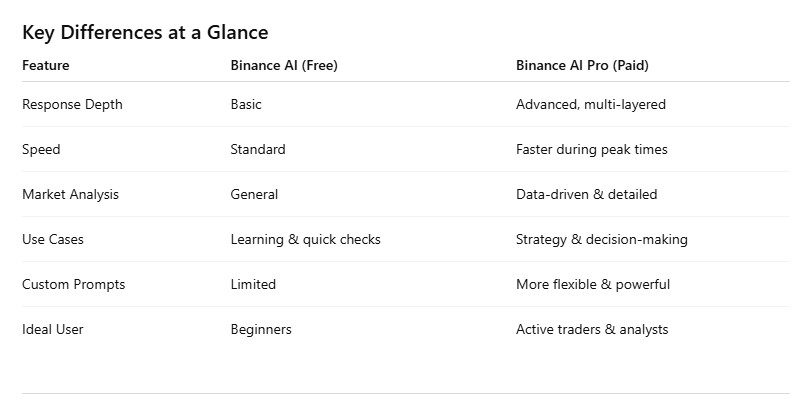
Task: Select the "Binance AI Pro (Paid)" column header
Action: click(x=583, y=66)
